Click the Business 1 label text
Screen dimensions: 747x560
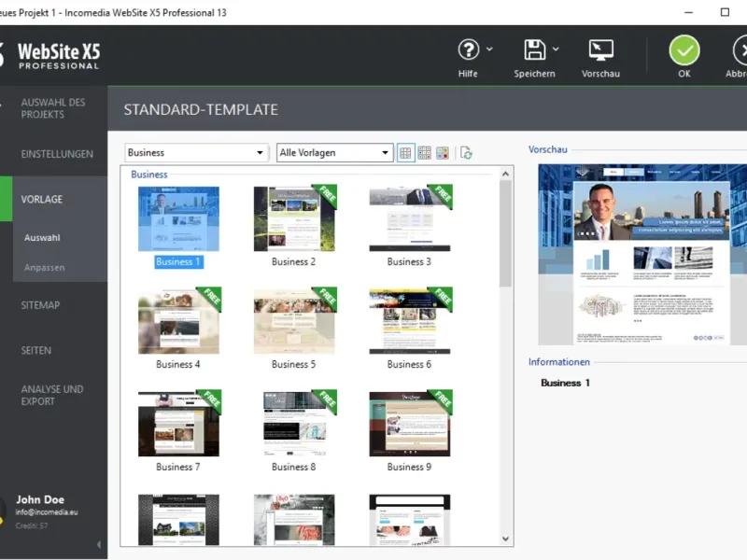coord(178,262)
